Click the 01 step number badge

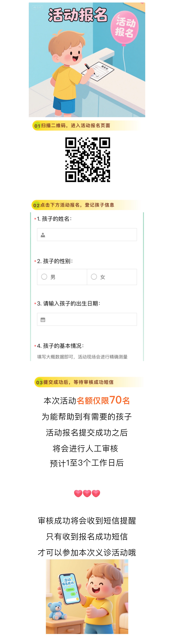pos(37,126)
